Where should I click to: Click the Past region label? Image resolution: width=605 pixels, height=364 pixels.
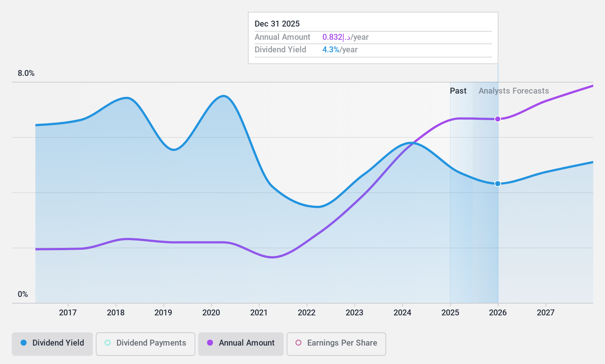point(458,91)
